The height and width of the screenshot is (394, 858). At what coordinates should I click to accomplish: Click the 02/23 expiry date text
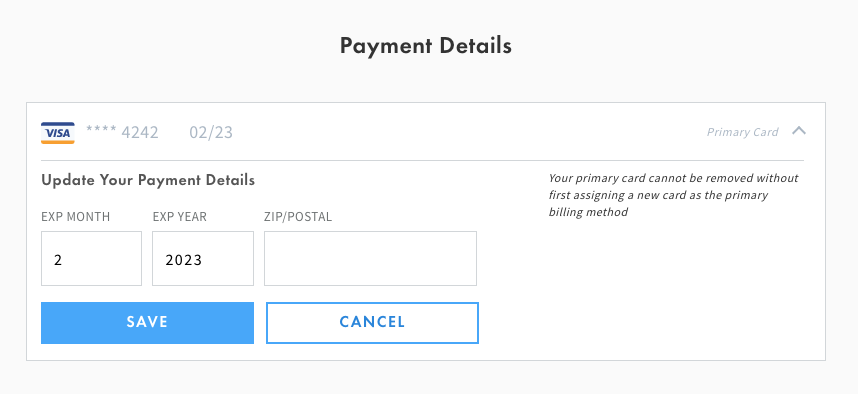[211, 132]
